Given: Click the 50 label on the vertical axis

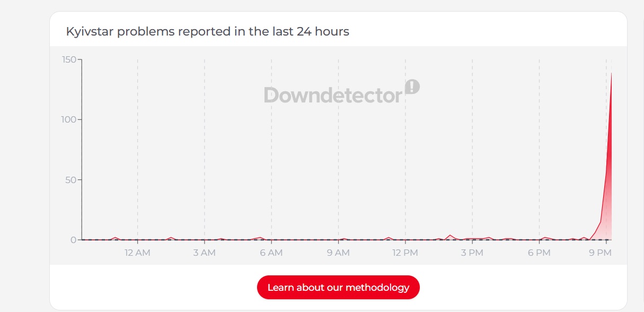Looking at the screenshot, I should pyautogui.click(x=71, y=180).
